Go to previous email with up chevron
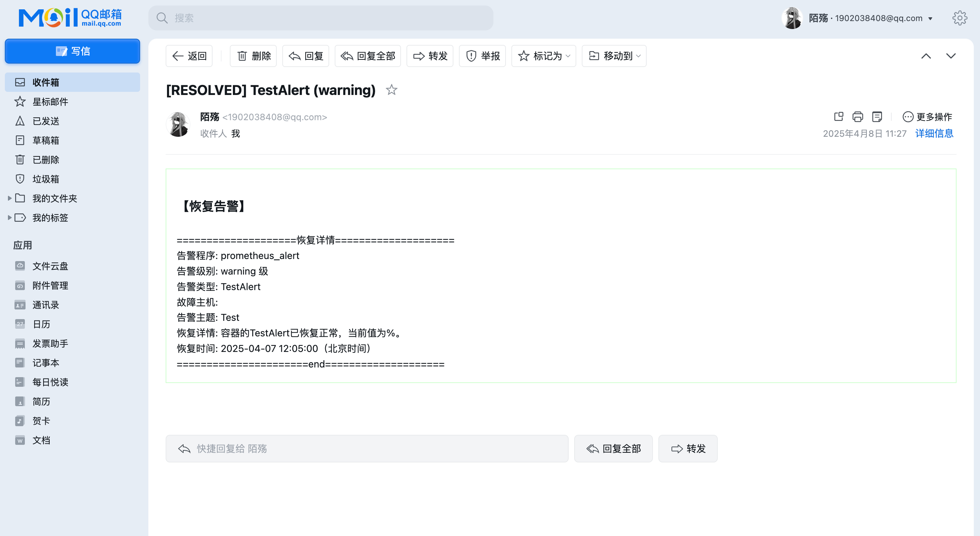This screenshot has height=536, width=980. pyautogui.click(x=926, y=56)
